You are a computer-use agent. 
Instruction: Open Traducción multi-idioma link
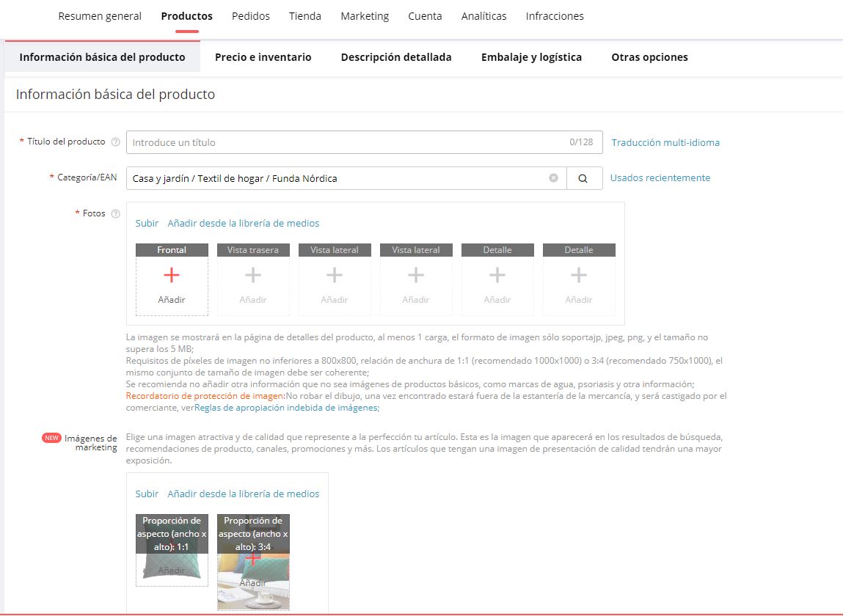(665, 142)
